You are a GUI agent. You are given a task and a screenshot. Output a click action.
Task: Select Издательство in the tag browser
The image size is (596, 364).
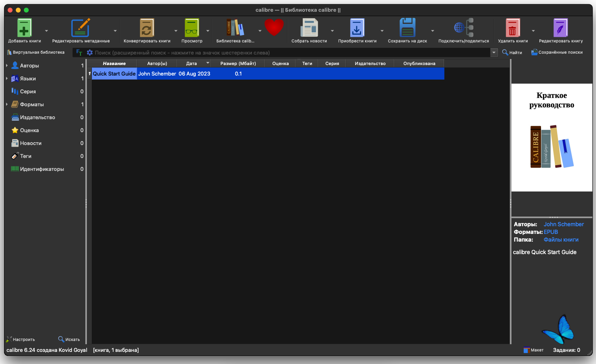coord(38,117)
